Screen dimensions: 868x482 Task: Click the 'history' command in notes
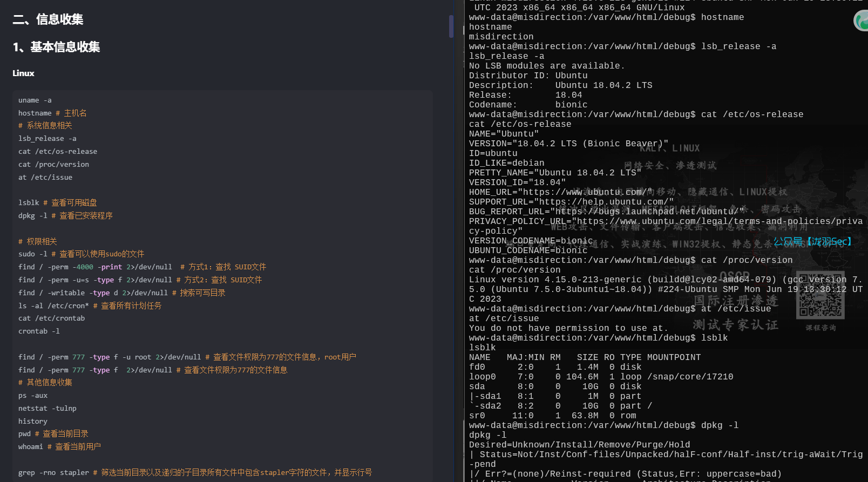[33, 422]
